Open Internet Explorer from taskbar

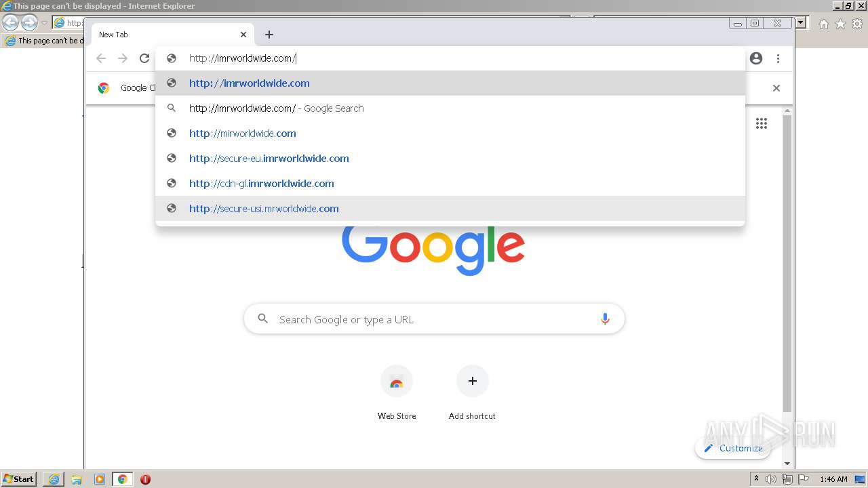tap(54, 479)
